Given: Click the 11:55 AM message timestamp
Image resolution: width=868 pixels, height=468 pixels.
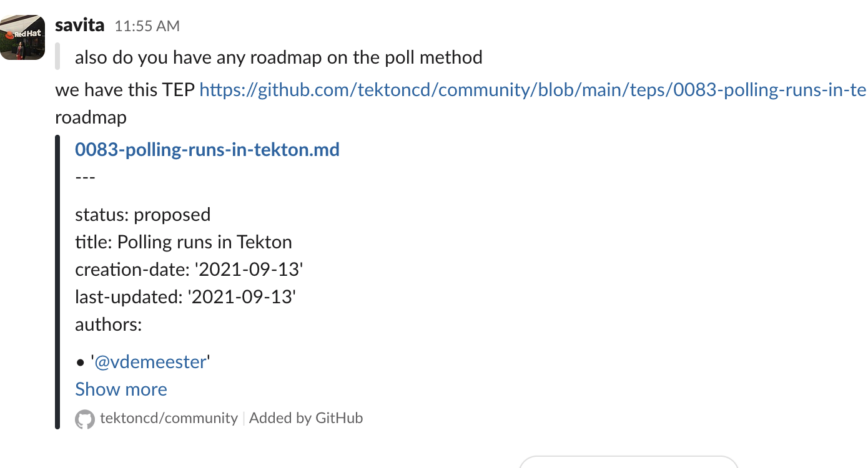Looking at the screenshot, I should (x=147, y=26).
